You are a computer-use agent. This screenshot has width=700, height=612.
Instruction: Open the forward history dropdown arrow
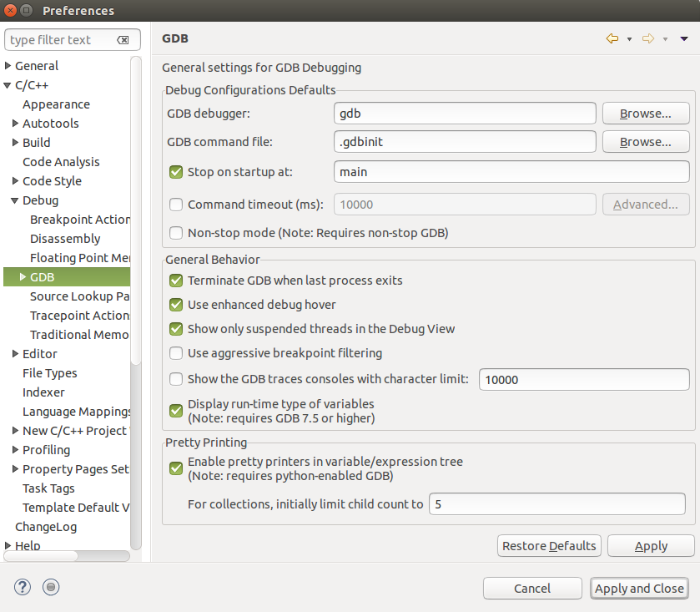tap(665, 39)
